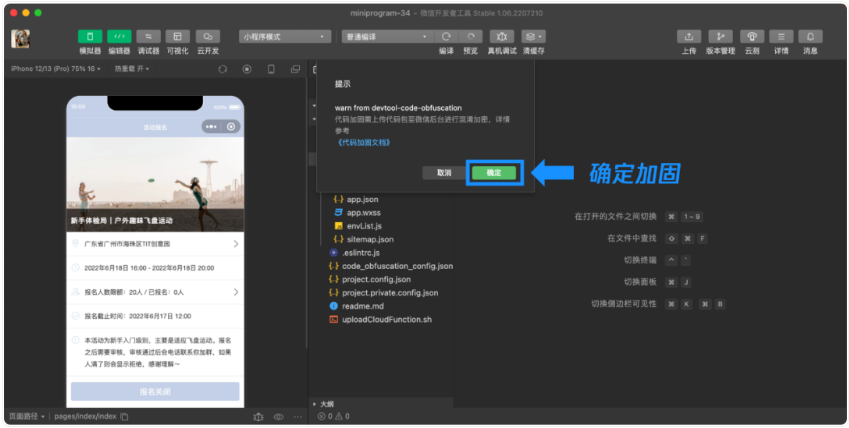Click the signup deadline row text

click(x=138, y=316)
